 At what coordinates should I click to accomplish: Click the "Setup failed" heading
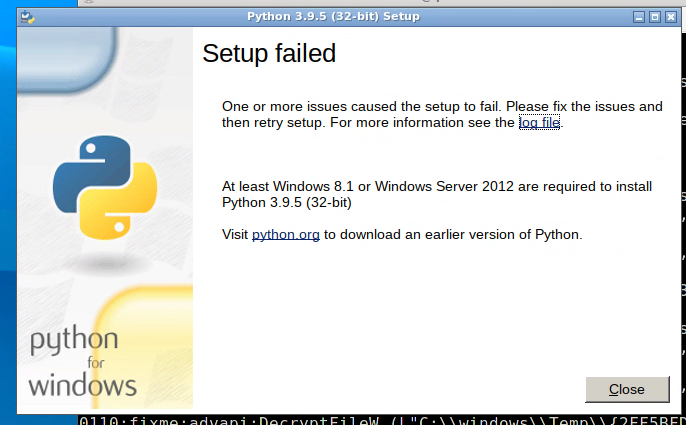tap(269, 53)
